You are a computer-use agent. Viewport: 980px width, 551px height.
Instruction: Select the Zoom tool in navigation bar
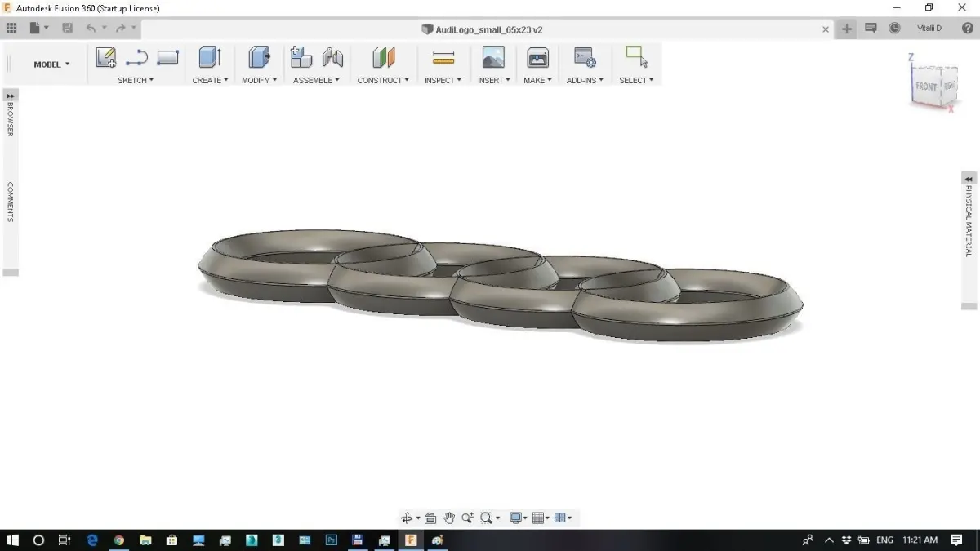coord(467,518)
